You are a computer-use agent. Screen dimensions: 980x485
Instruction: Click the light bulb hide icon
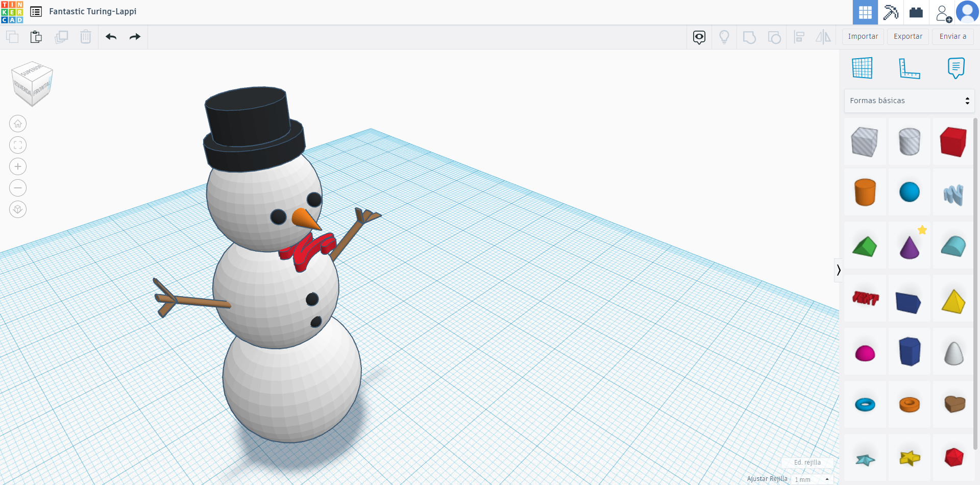[724, 37]
